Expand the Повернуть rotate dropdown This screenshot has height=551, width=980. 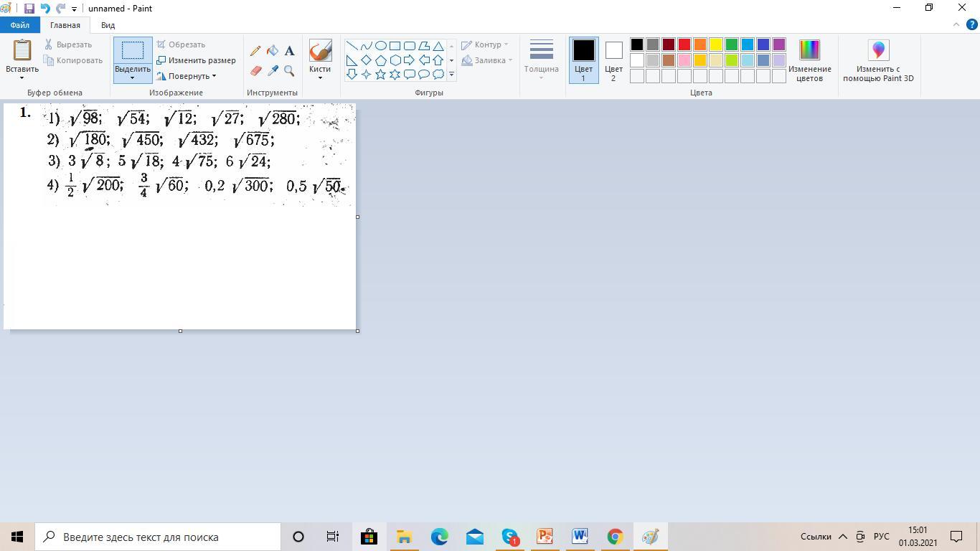pyautogui.click(x=187, y=76)
